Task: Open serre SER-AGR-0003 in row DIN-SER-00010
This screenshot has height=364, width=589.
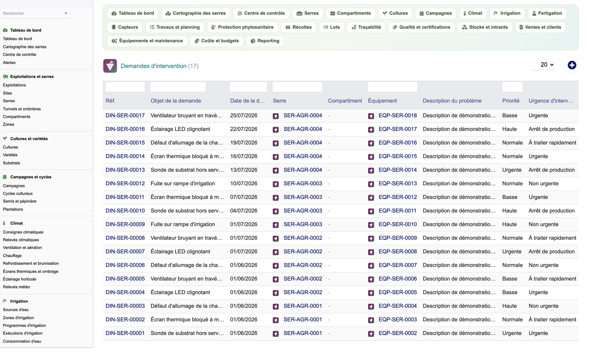Action: tap(303, 211)
